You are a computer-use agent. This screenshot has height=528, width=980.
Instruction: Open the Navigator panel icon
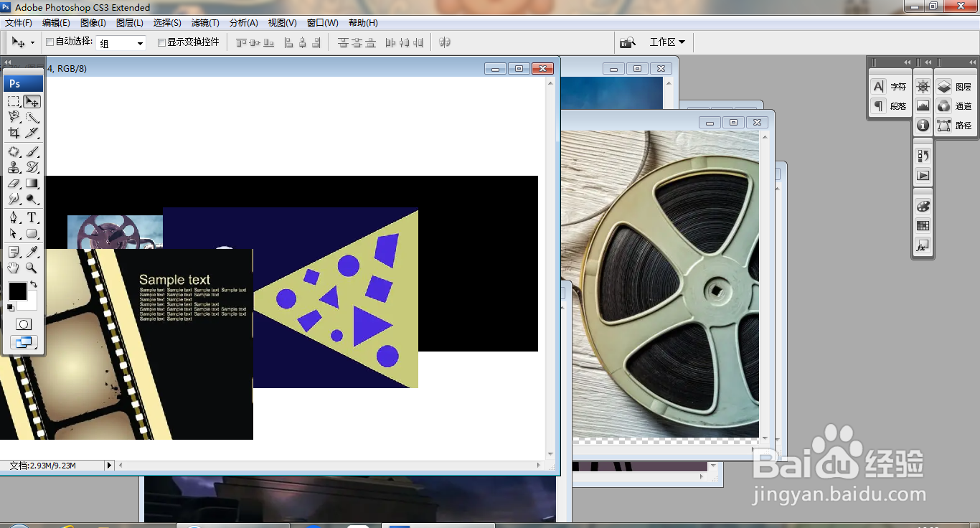pos(923,87)
